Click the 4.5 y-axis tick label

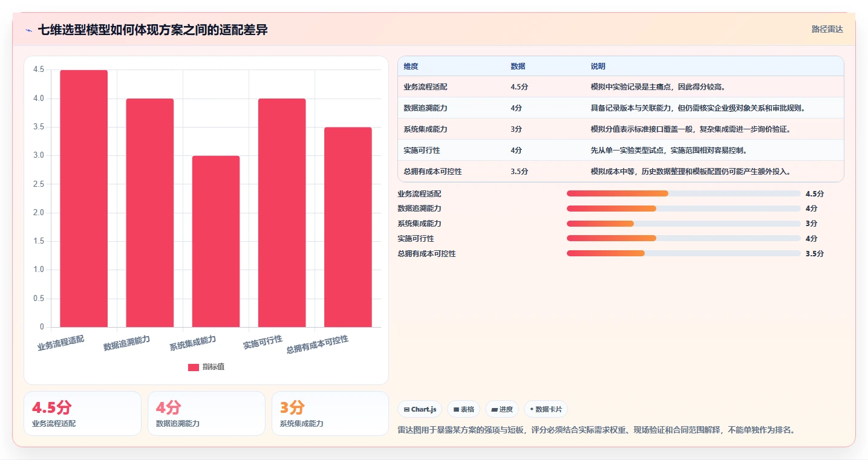(x=39, y=70)
